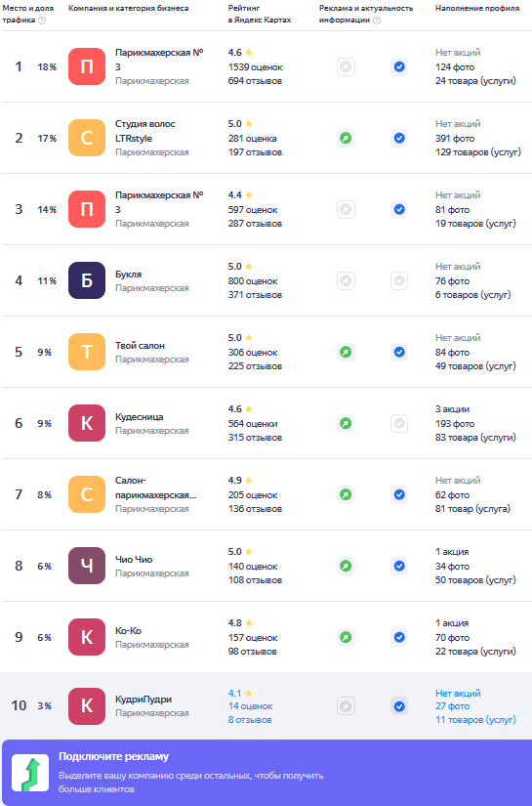This screenshot has height=806, width=532.
Task: Open the Ко-Ко company name
Action: pyautogui.click(x=129, y=631)
